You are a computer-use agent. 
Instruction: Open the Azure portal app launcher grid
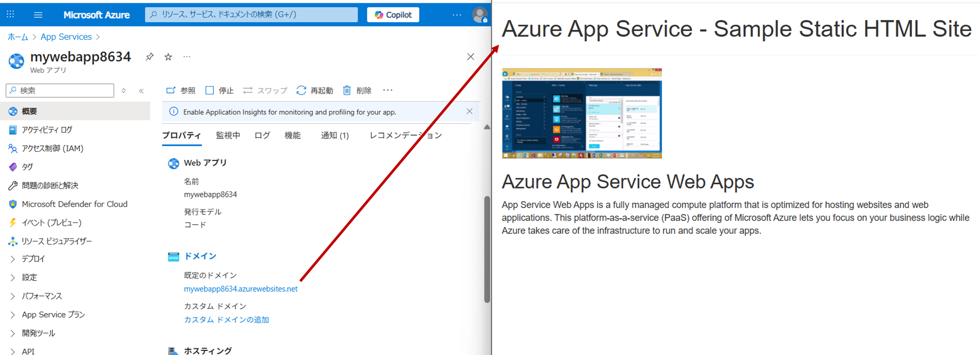[10, 14]
